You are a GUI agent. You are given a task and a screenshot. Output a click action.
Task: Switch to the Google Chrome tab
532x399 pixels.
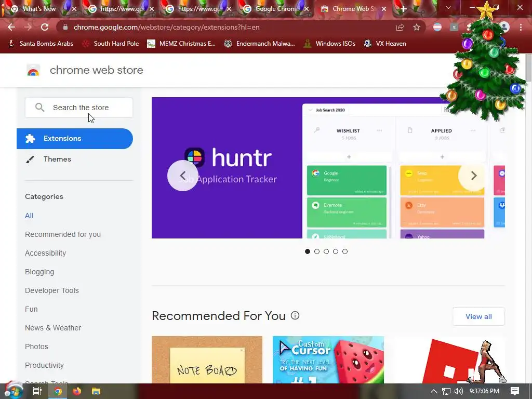tap(275, 9)
